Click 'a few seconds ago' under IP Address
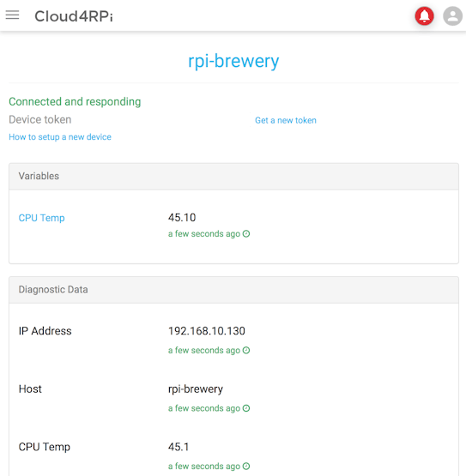This screenshot has width=466, height=476. [204, 350]
